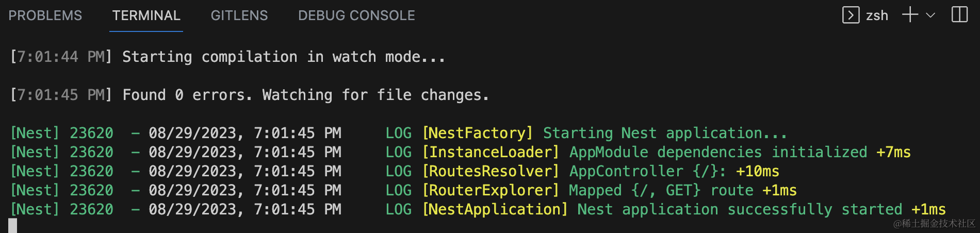Image resolution: width=980 pixels, height=233 pixels.
Task: Click the [NestFactory] log entry
Action: tap(478, 133)
